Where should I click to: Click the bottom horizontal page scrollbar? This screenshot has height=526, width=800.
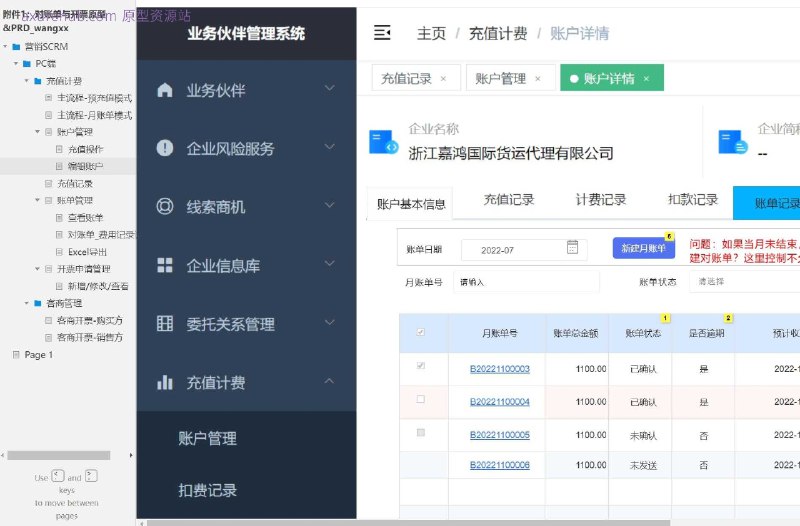pos(408,522)
